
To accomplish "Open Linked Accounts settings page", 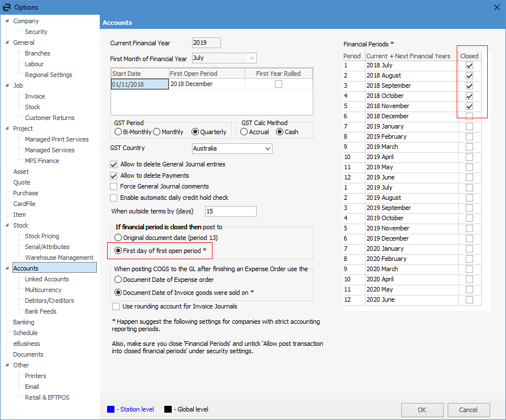I will [x=46, y=279].
